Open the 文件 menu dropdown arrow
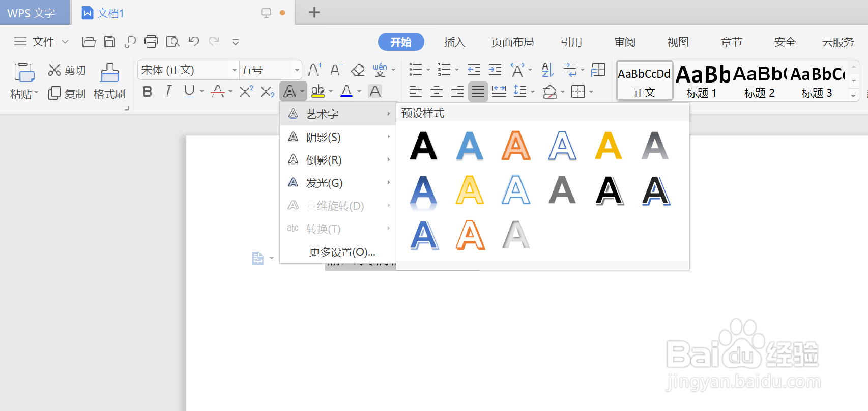Viewport: 868px width, 411px height. (65, 42)
